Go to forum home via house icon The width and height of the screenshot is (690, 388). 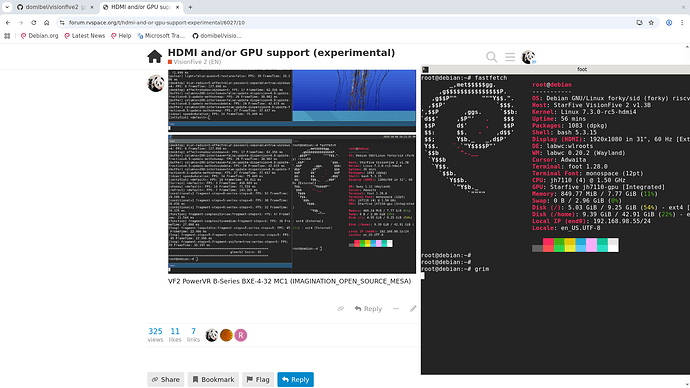point(154,56)
